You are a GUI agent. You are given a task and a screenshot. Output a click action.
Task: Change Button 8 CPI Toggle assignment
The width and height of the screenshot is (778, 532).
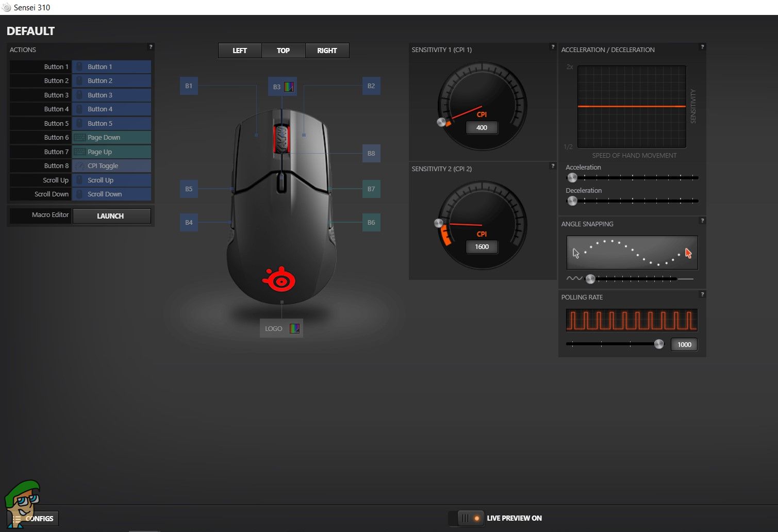point(111,166)
